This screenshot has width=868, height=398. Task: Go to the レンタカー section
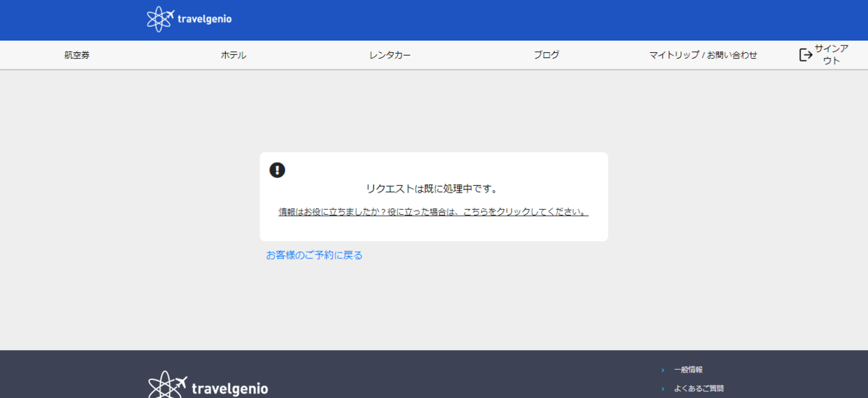(x=390, y=55)
